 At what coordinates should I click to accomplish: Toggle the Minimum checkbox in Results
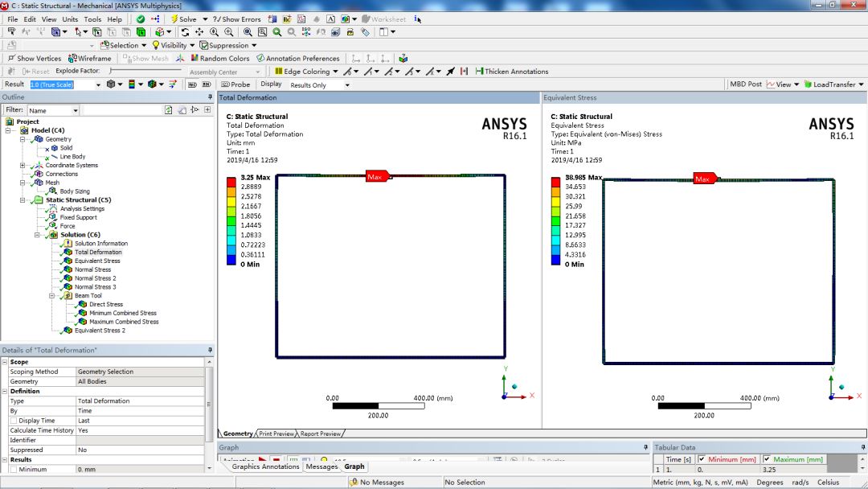[14, 469]
